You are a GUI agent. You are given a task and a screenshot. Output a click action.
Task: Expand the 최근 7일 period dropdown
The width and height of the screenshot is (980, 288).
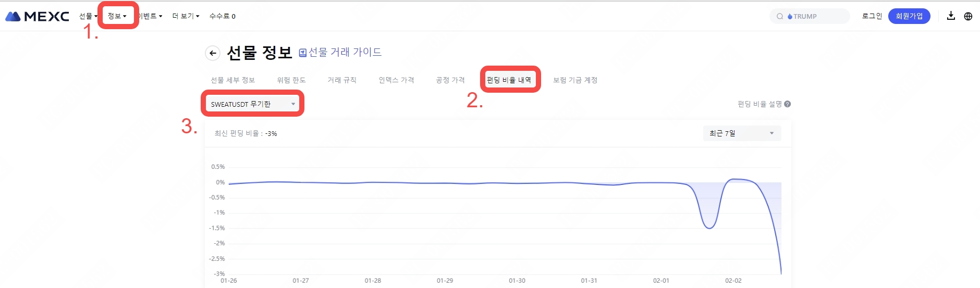pyautogui.click(x=741, y=133)
